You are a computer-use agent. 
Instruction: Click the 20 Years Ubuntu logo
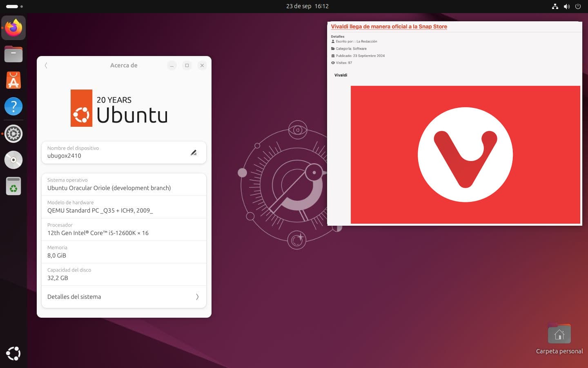[x=119, y=108]
